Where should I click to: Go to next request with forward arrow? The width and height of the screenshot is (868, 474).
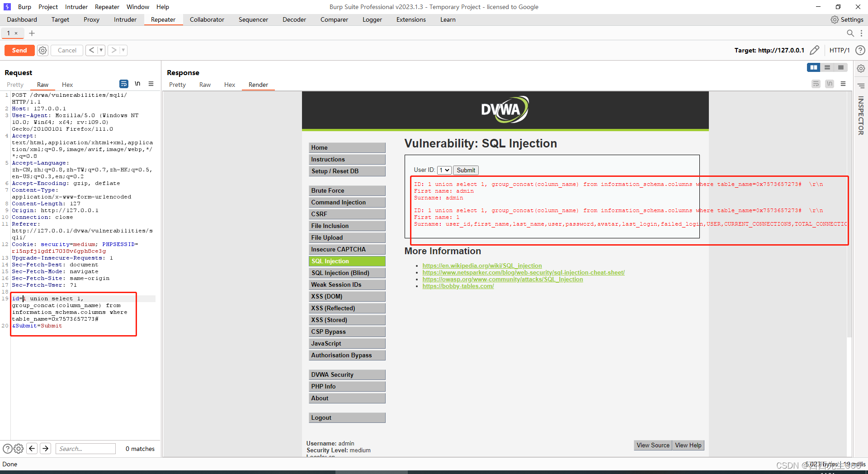(114, 50)
